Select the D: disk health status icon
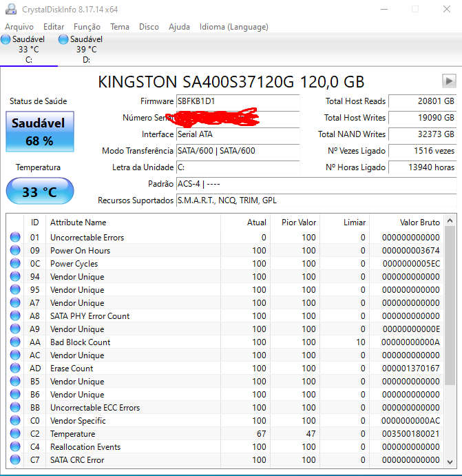This screenshot has width=462, height=476. point(63,39)
